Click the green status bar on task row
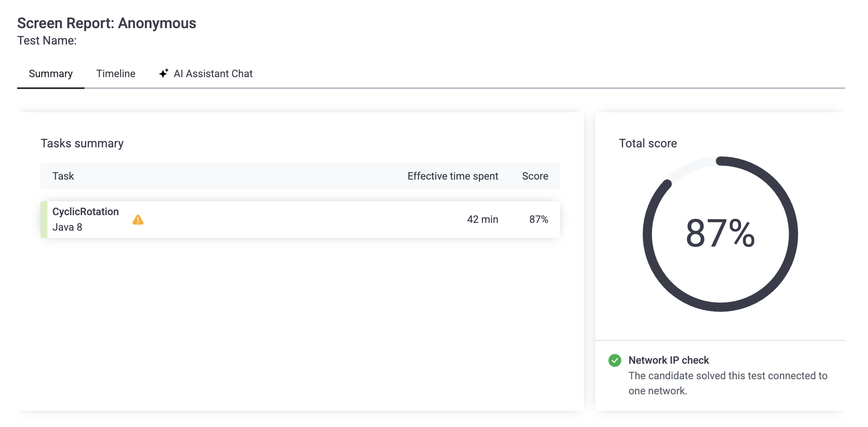The image size is (868, 427). tap(44, 220)
